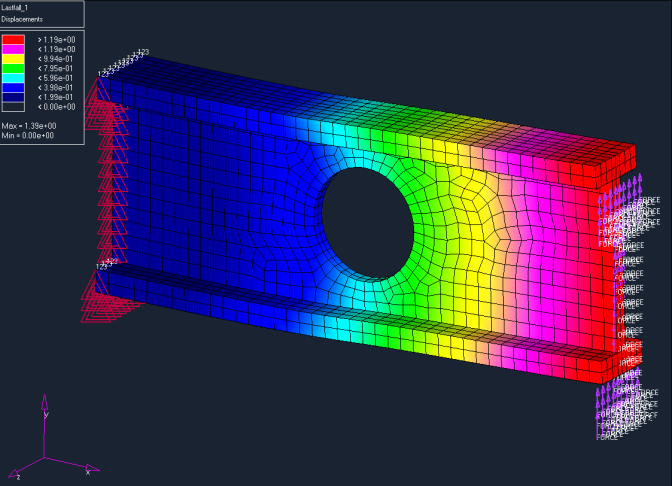The width and height of the screenshot is (672, 486).
Task: Click the '< 7.95e-01' legend value
Action: click(x=55, y=69)
